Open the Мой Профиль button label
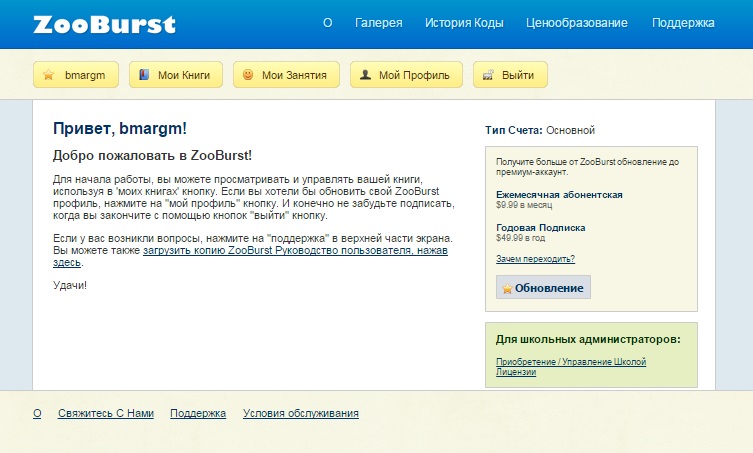 point(414,75)
